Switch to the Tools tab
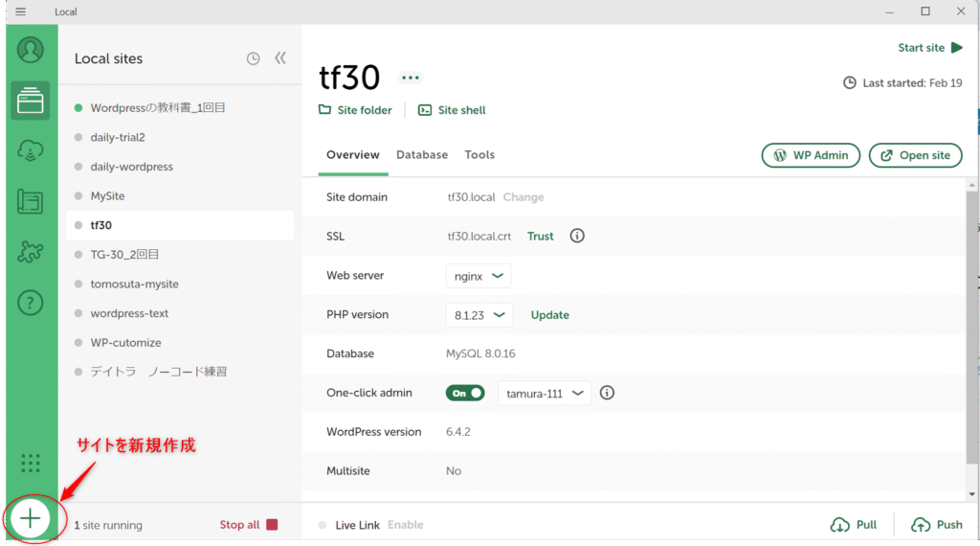Image resolution: width=980 pixels, height=546 pixels. click(479, 154)
